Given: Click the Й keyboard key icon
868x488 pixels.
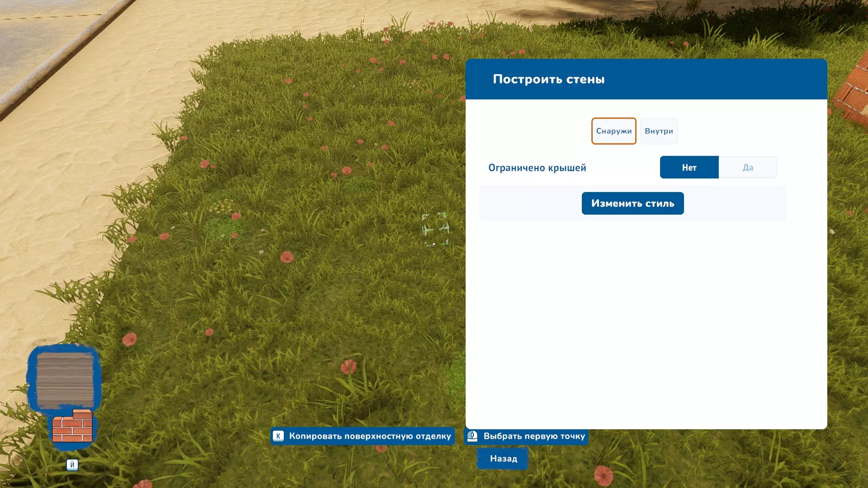Looking at the screenshot, I should [x=72, y=465].
